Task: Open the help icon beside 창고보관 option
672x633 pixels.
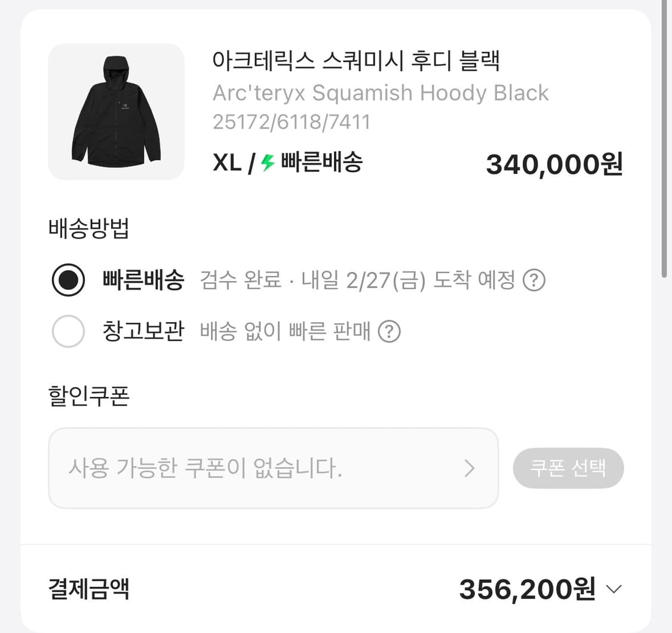Action: coord(389,331)
